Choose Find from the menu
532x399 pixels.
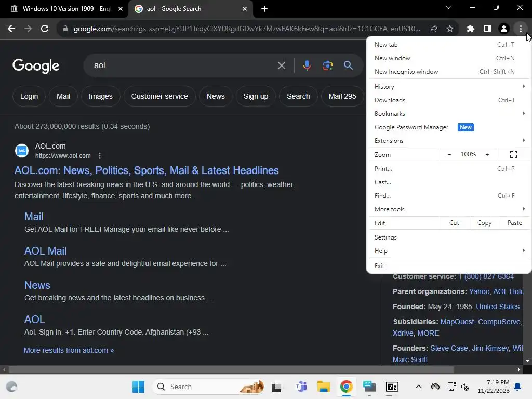point(449,196)
